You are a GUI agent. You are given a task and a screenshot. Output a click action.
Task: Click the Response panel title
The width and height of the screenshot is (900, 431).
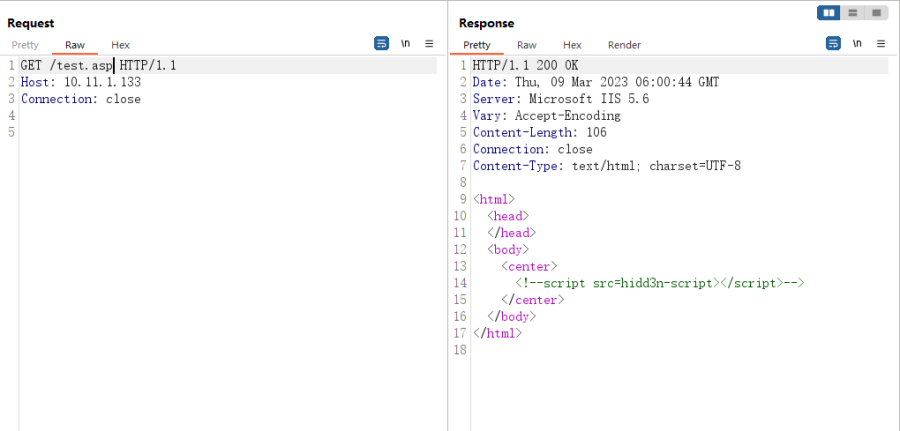click(486, 23)
